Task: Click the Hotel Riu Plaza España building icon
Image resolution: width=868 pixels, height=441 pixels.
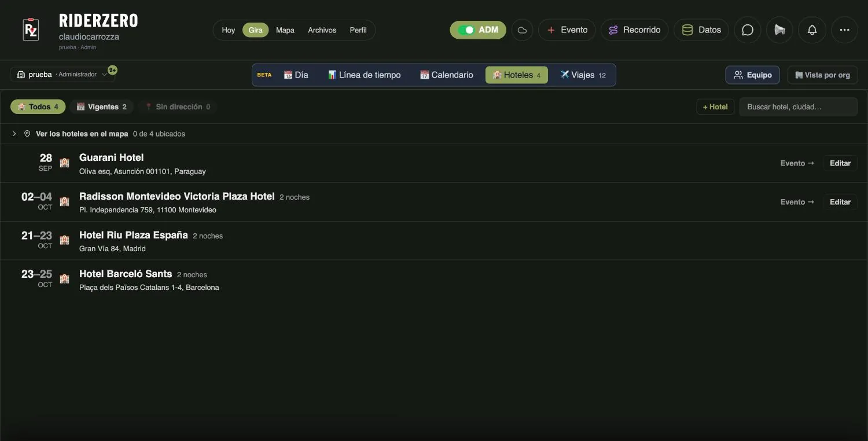Action: pos(64,240)
